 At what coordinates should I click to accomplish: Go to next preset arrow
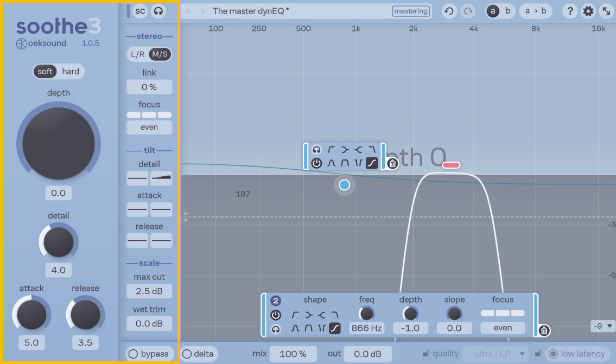coord(202,11)
